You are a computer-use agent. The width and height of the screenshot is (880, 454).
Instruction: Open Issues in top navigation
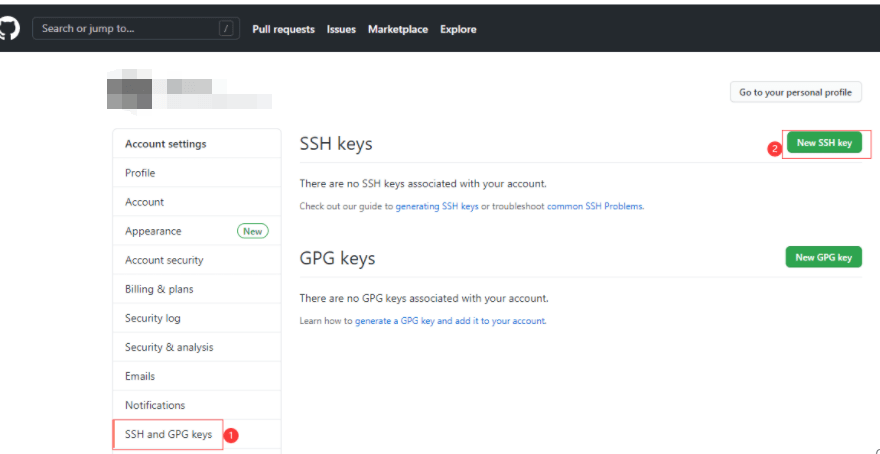tap(341, 29)
